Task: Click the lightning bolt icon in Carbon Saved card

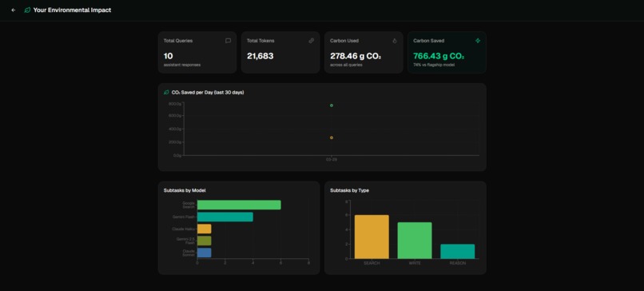Action: tap(478, 41)
